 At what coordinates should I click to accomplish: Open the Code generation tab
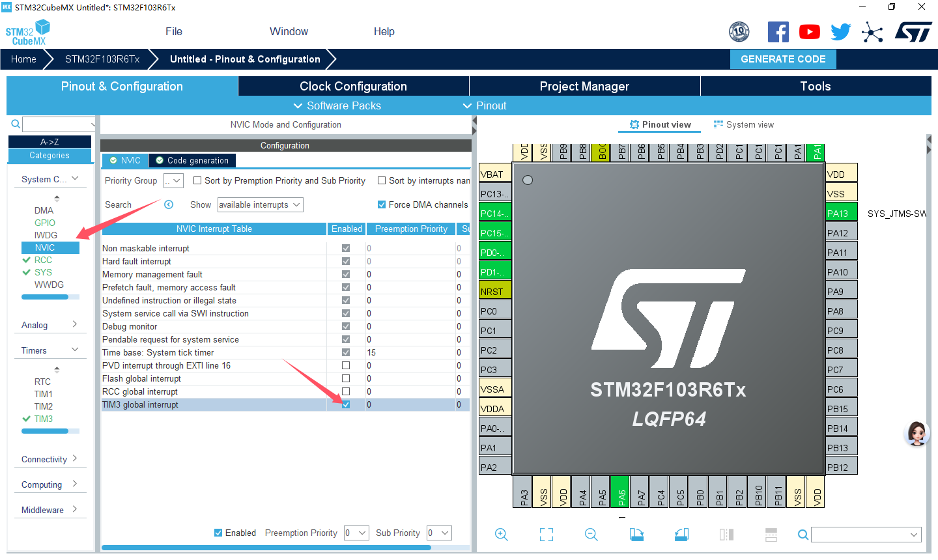coord(192,160)
